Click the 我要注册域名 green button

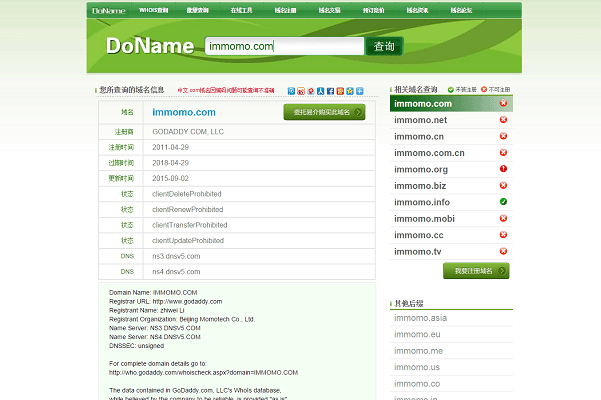476,271
